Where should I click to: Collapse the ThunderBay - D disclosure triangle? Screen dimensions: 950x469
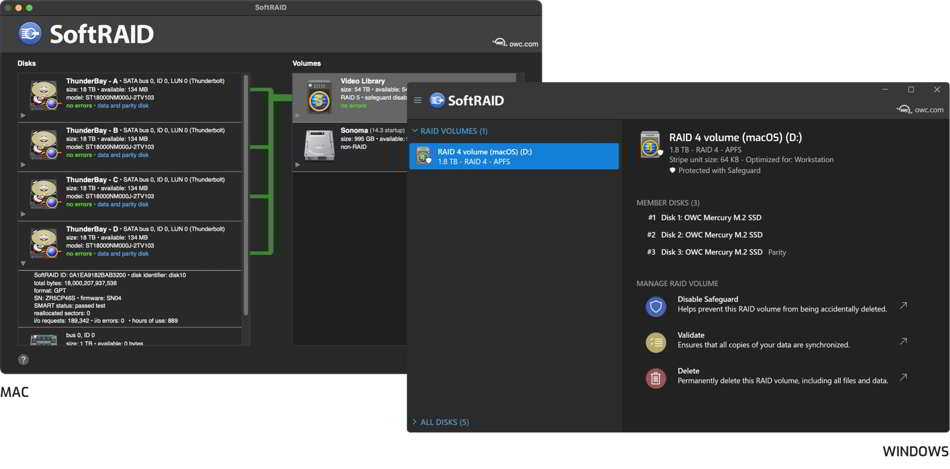23,264
